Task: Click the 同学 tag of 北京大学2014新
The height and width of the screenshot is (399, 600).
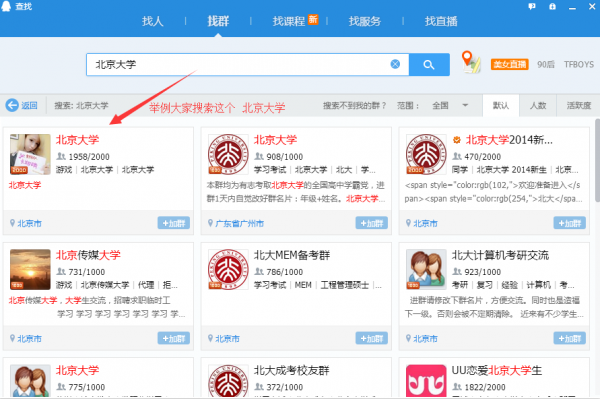Action: 460,169
